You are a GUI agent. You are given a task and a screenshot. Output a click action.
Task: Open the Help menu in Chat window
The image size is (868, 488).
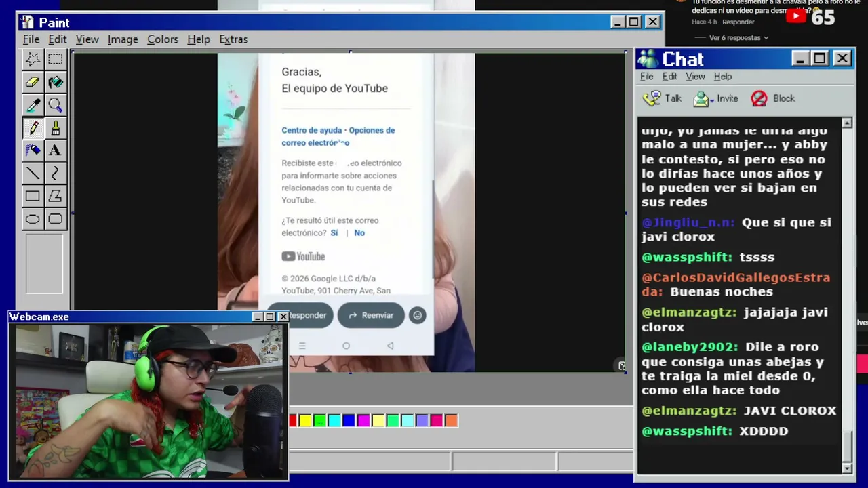pyautogui.click(x=723, y=77)
